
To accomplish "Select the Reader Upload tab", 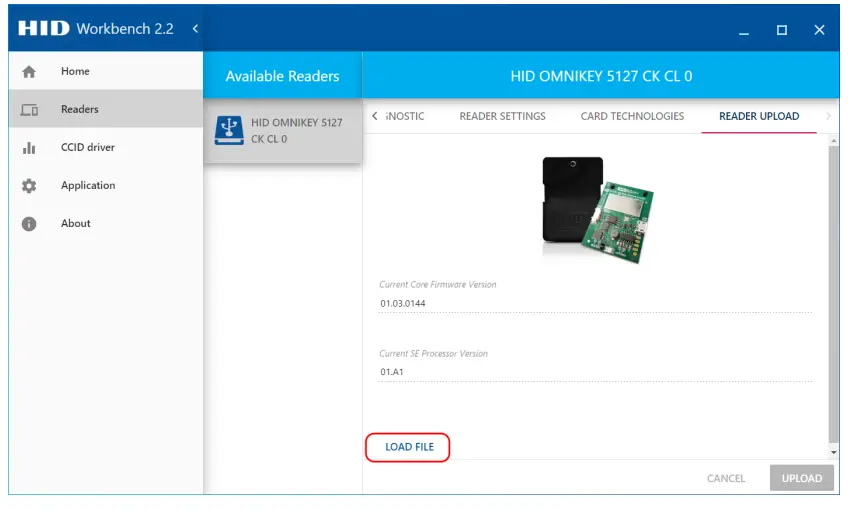I will coord(759,116).
